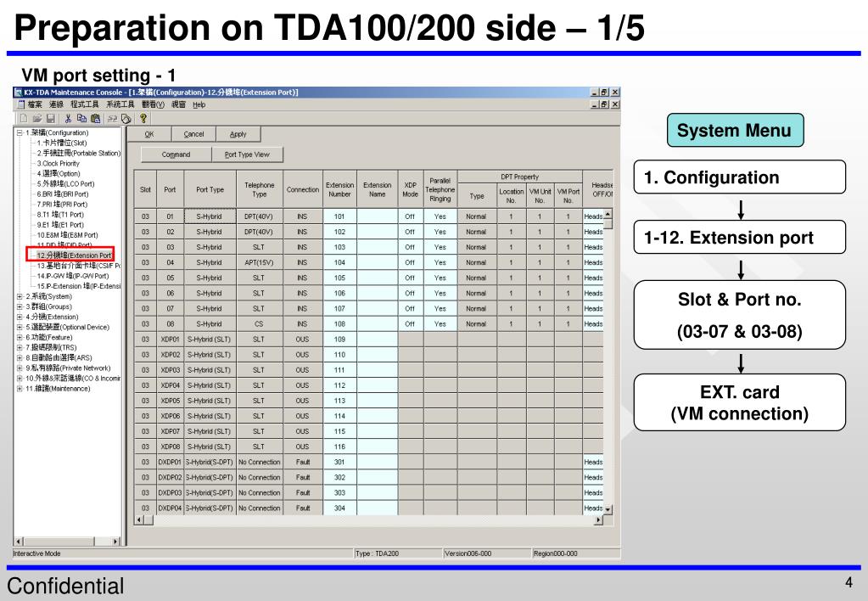This screenshot has height=601, width=868.
Task: Click the Extension Name field for extension 101
Action: (377, 216)
